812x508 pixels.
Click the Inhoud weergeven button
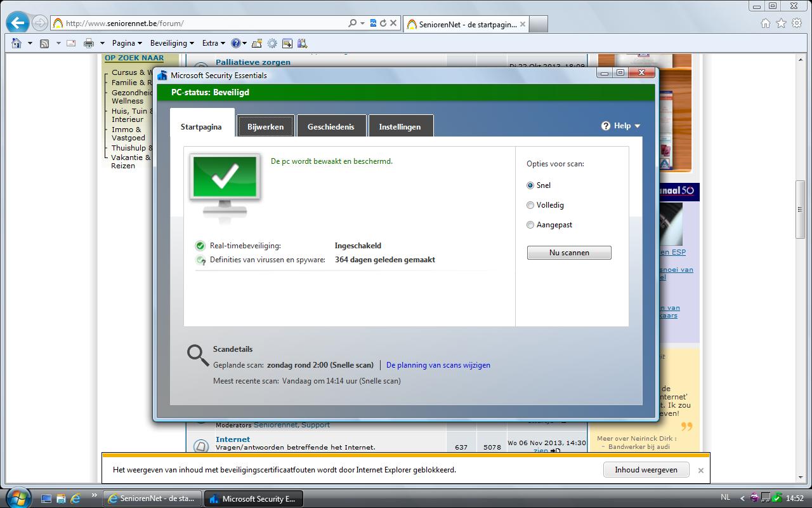[x=646, y=470]
